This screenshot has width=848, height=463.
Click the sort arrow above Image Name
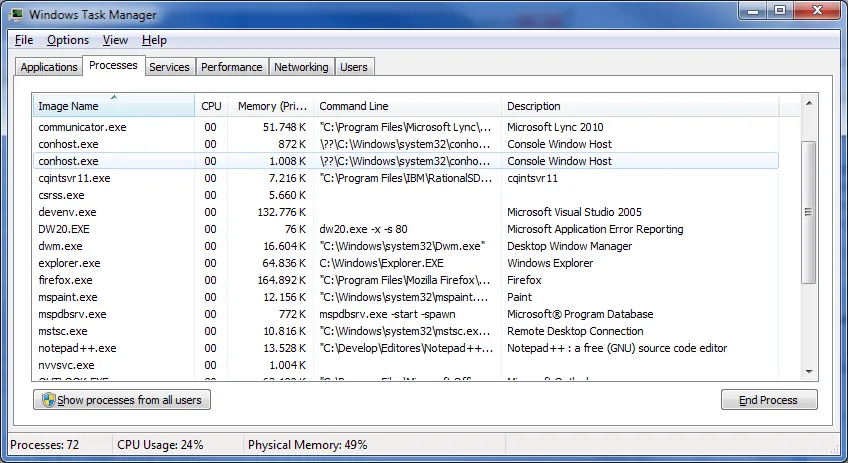[114, 97]
